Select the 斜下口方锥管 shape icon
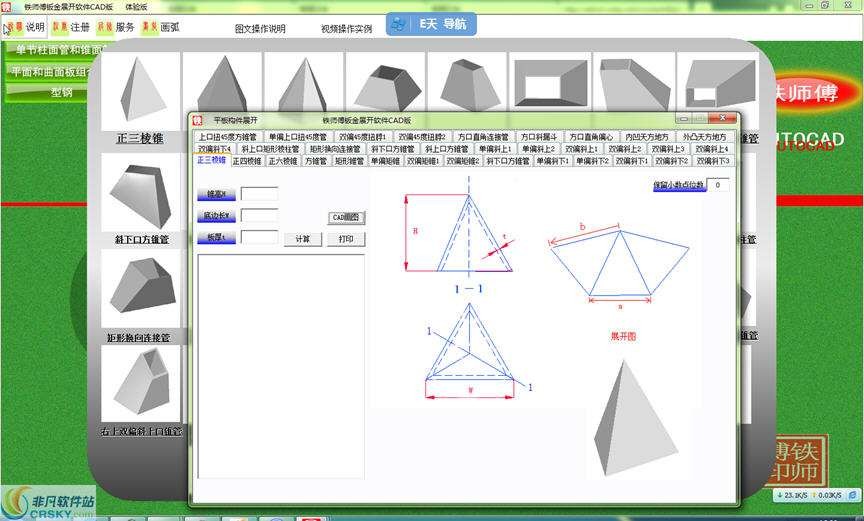Viewport: 864px width, 521px height. pos(141,197)
